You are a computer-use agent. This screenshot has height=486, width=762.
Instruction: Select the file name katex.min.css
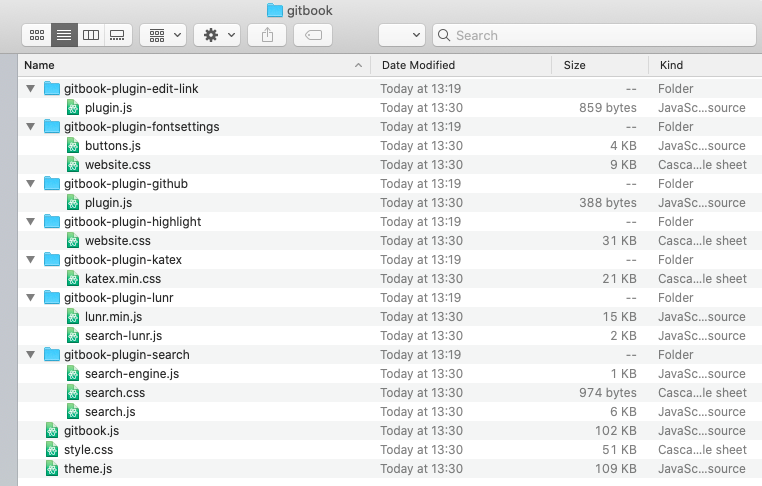tap(123, 278)
